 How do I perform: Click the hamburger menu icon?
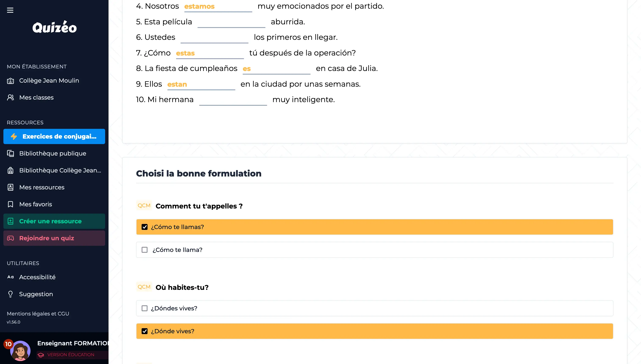pyautogui.click(x=10, y=10)
